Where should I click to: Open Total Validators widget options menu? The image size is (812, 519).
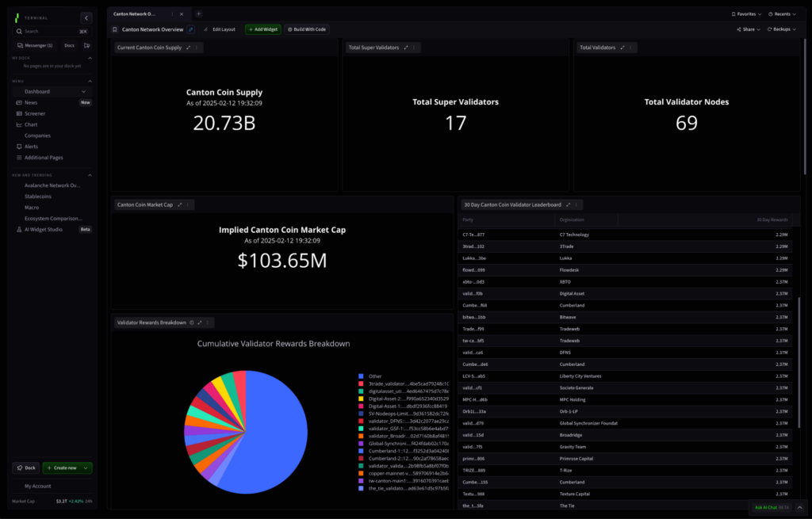coord(630,48)
